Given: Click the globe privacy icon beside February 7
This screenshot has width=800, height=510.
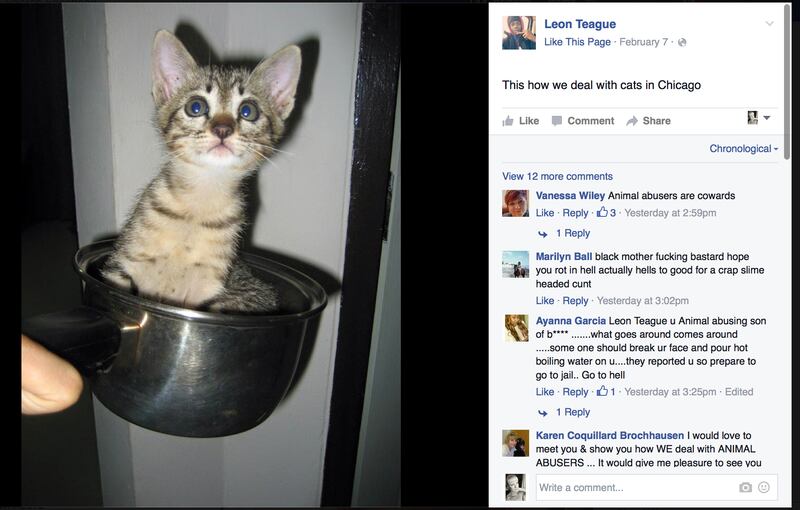Looking at the screenshot, I should [682, 42].
